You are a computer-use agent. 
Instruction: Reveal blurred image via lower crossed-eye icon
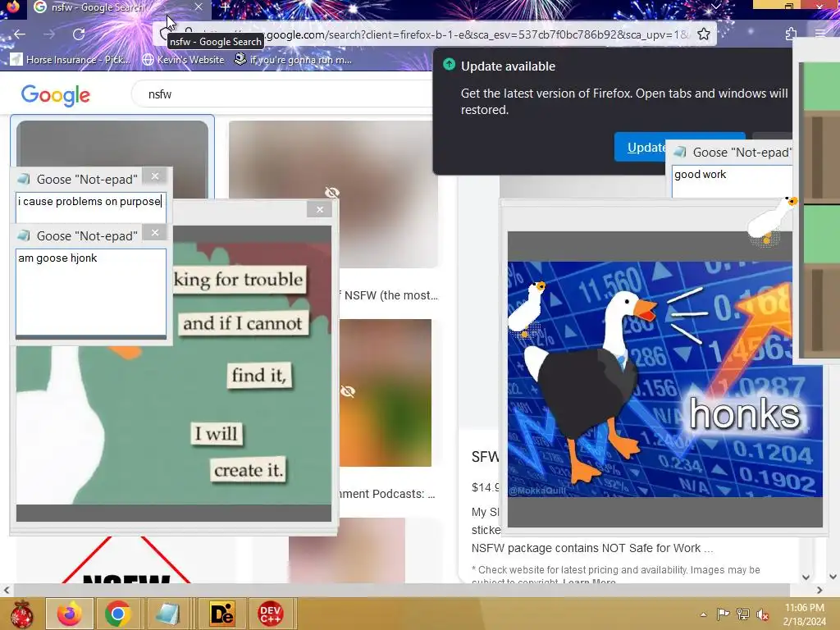(348, 391)
